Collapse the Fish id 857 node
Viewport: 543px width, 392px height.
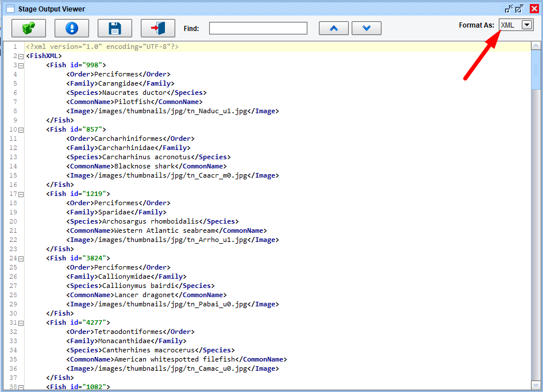point(21,130)
